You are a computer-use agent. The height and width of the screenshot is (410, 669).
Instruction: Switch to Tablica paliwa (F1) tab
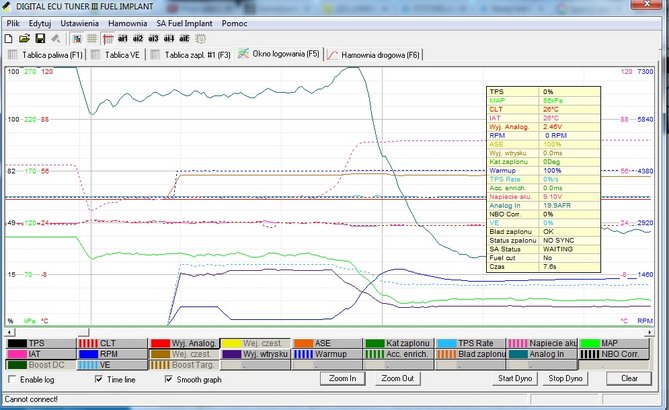45,55
